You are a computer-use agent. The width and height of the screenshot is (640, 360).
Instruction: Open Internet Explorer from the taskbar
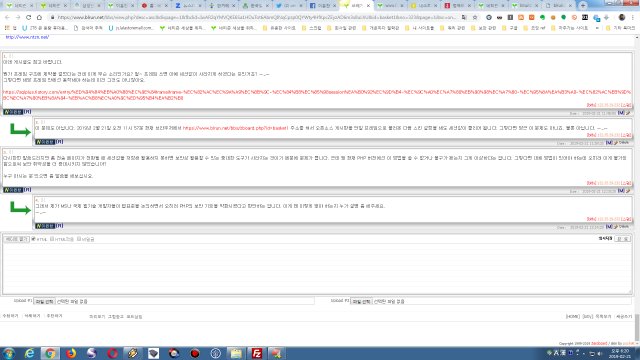tap(29, 353)
